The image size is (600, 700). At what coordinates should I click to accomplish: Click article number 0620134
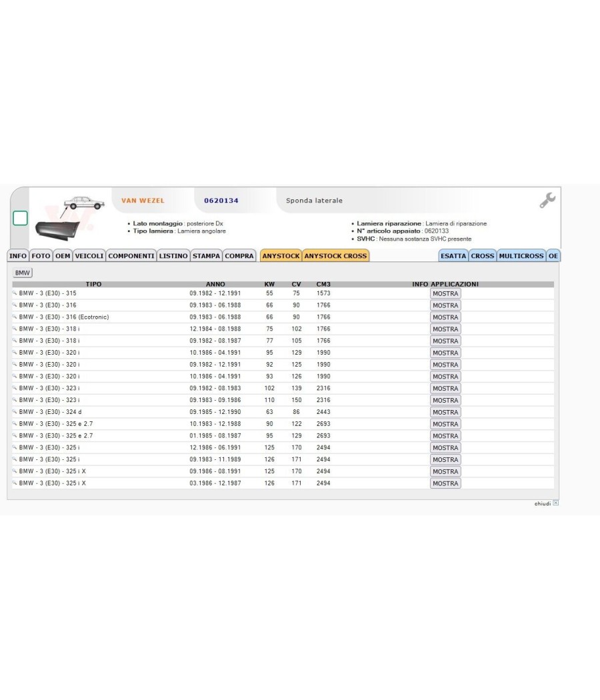221,201
